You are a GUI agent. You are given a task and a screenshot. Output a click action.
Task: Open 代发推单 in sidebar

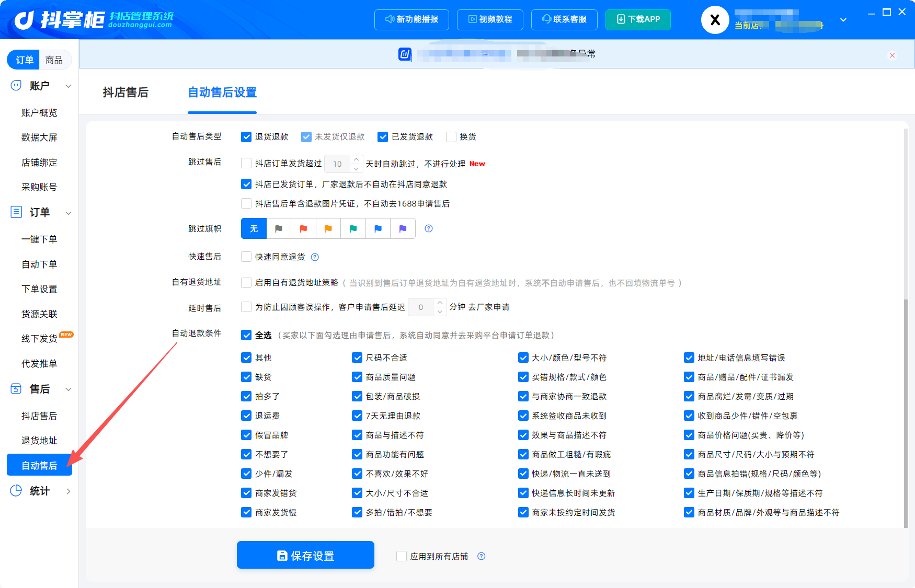pyautogui.click(x=39, y=364)
